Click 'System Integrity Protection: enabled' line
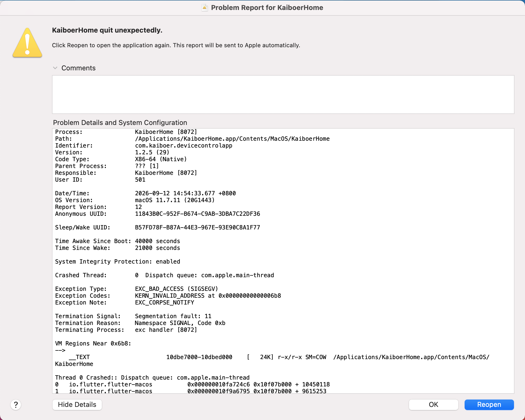 pos(118,261)
